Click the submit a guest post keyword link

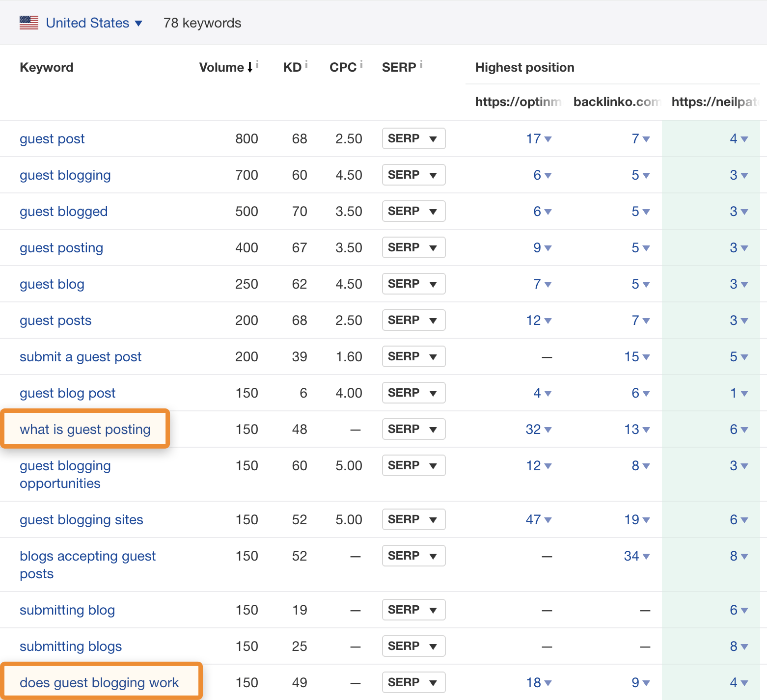[x=81, y=356]
